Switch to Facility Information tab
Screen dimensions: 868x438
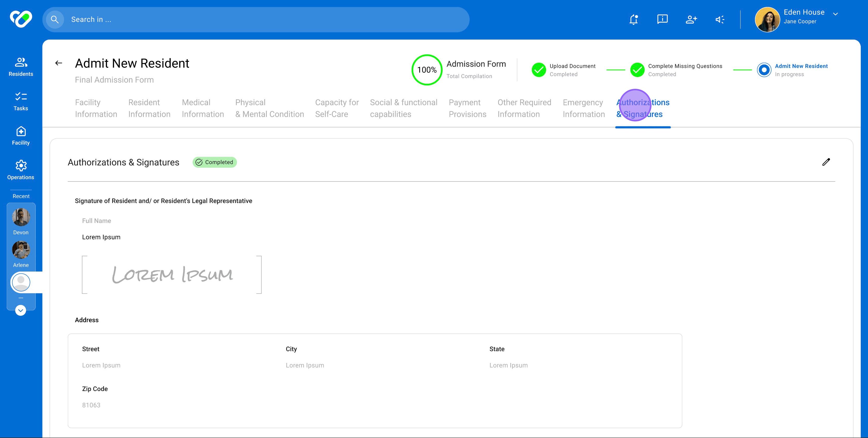click(x=96, y=108)
